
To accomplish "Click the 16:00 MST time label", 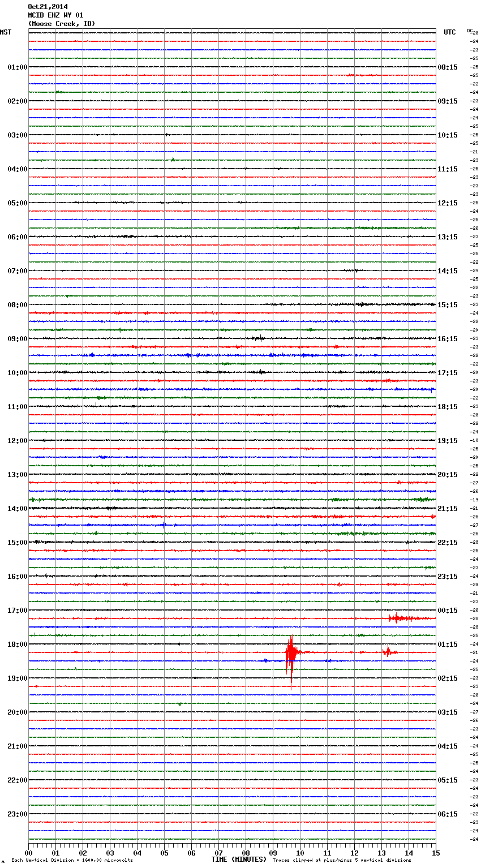I will (17, 577).
